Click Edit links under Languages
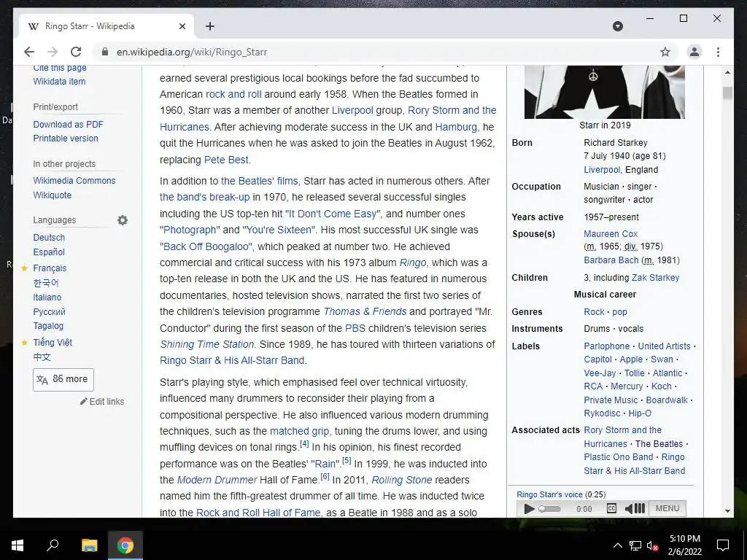 click(x=102, y=402)
